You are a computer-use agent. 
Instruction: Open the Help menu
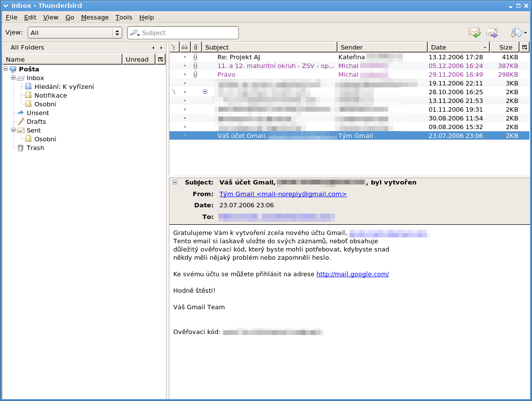pyautogui.click(x=147, y=17)
